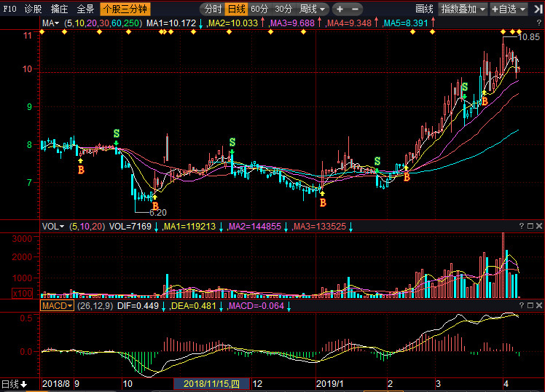Close the VOL indicator panel
Image resolution: width=545 pixels, height=392 pixels.
pos(539,226)
